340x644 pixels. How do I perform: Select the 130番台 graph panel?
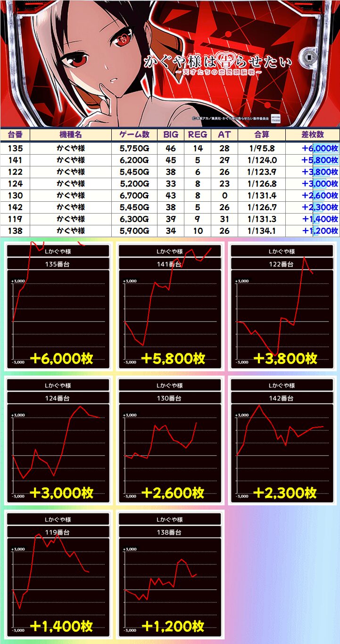[x=170, y=441]
